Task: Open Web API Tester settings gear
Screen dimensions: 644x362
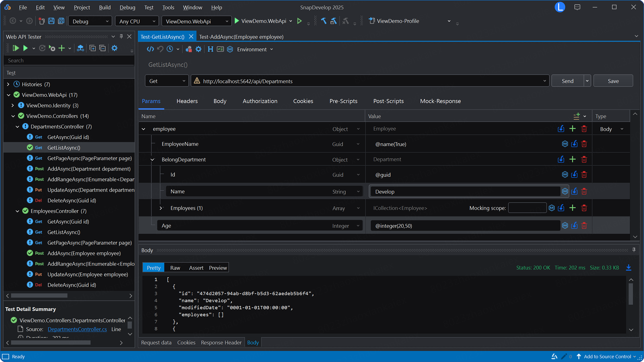Action: click(114, 48)
